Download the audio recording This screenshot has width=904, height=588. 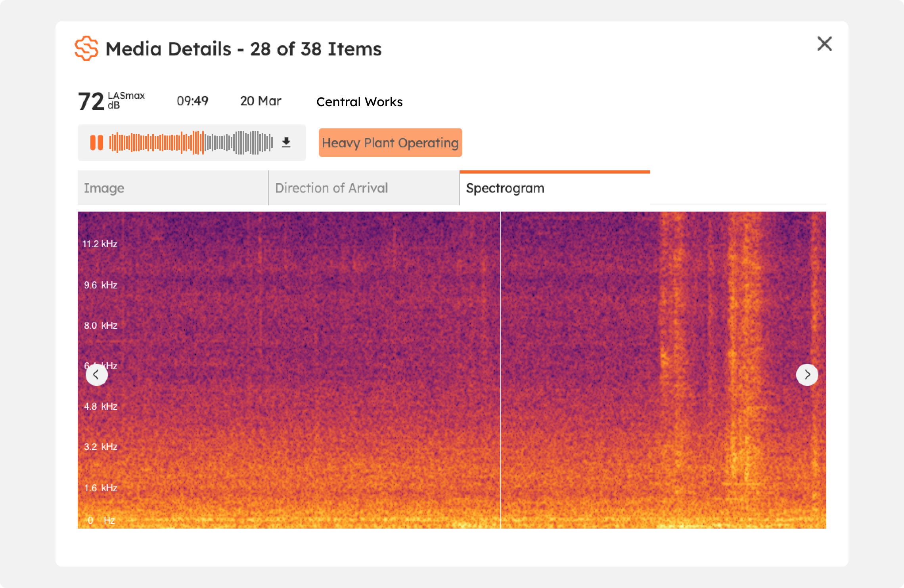coord(286,143)
